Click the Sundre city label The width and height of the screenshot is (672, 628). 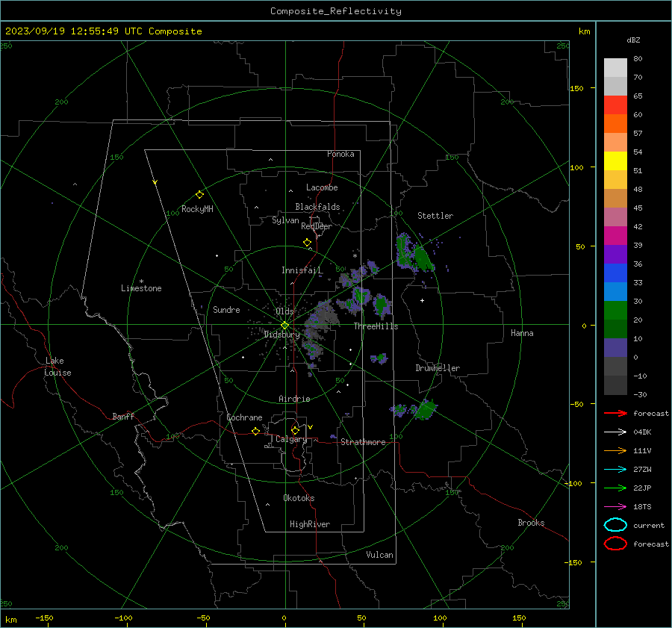click(226, 310)
